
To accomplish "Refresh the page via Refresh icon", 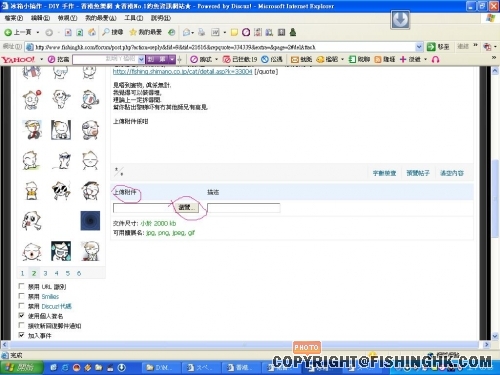I will pos(80,32).
